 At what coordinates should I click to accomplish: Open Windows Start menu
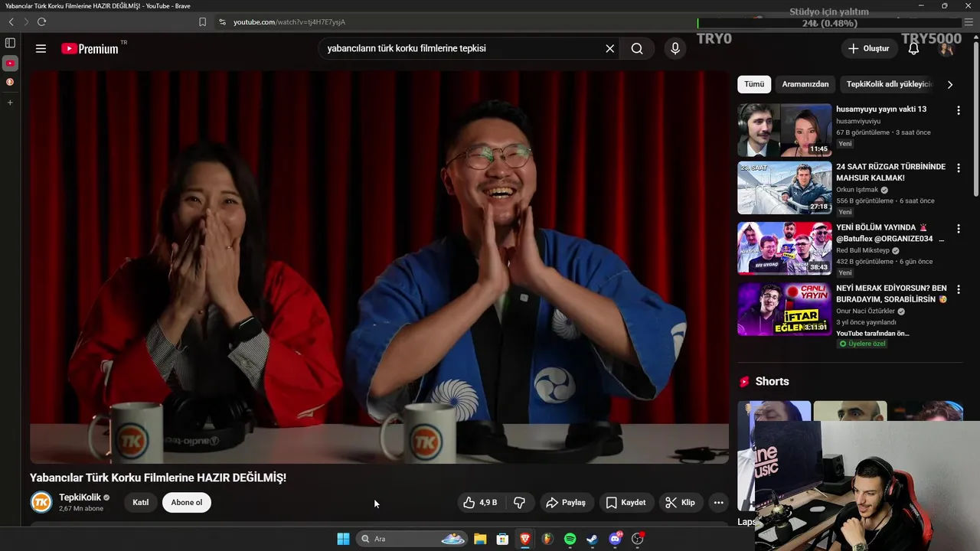[343, 539]
